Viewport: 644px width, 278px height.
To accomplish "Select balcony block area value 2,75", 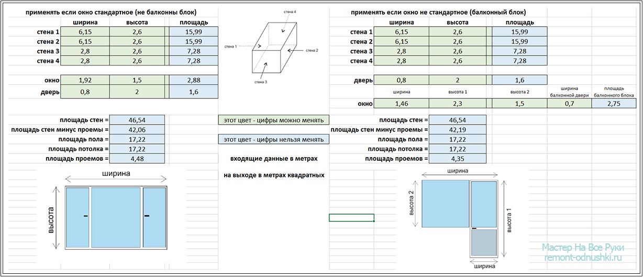I will click(614, 104).
